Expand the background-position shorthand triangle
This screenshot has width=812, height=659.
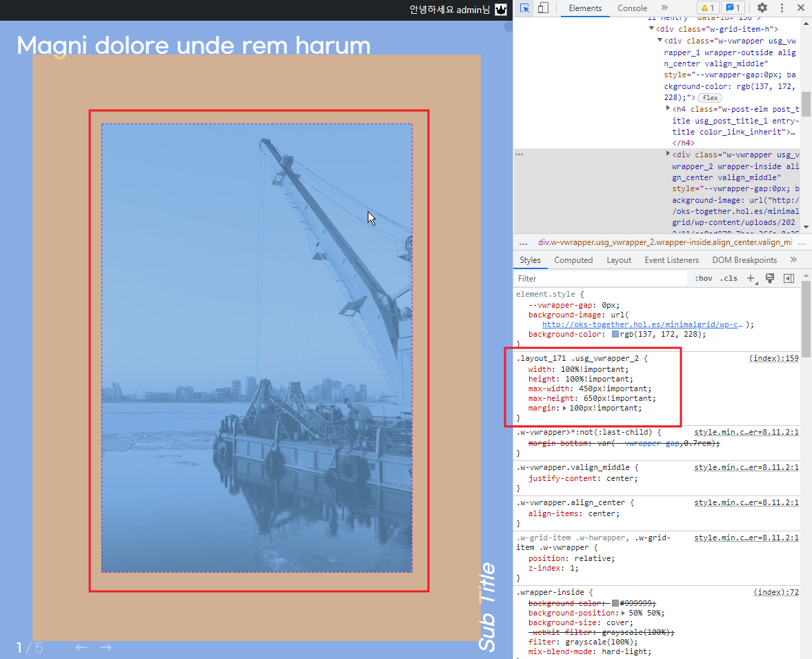[x=624, y=613]
